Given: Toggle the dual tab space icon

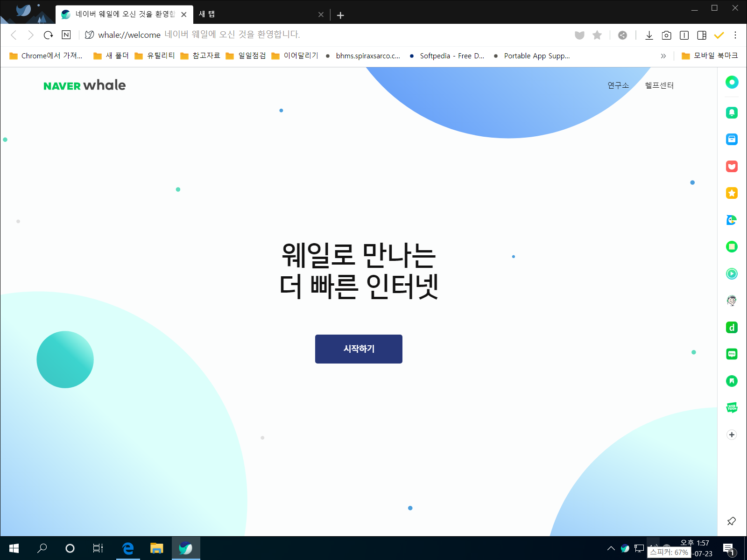Looking at the screenshot, I should (x=684, y=35).
